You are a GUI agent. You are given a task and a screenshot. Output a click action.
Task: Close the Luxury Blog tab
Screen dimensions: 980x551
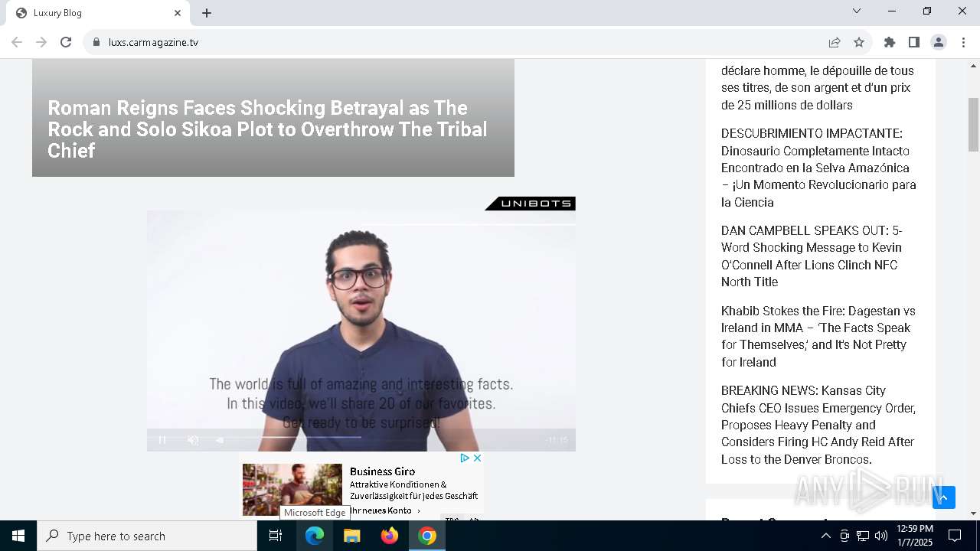point(178,13)
